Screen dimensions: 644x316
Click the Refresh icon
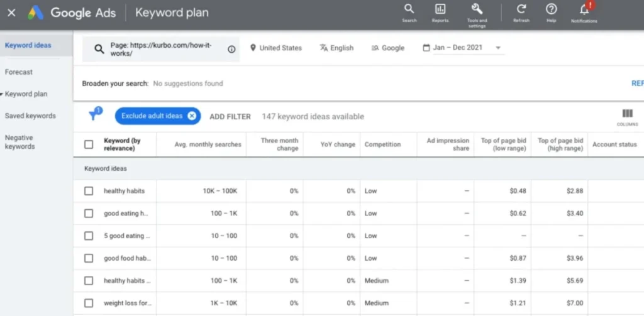click(x=521, y=9)
